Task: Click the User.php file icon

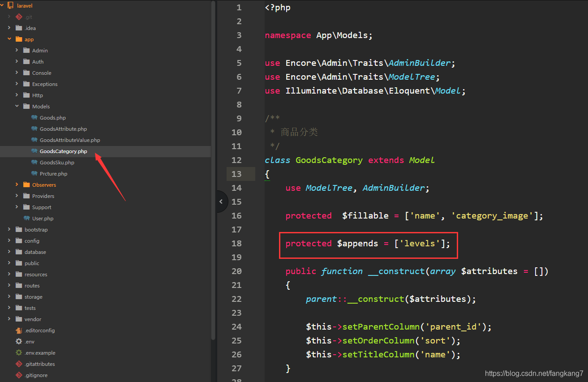Action: coord(27,219)
